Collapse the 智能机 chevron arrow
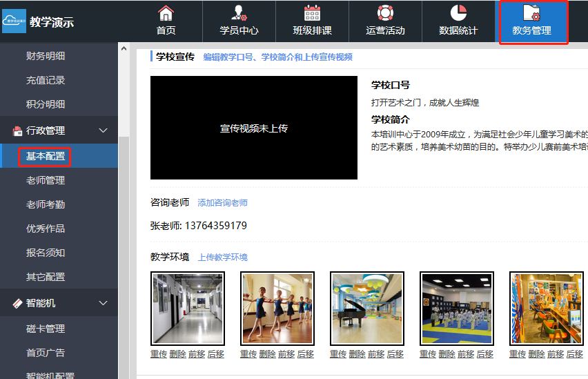 [104, 303]
